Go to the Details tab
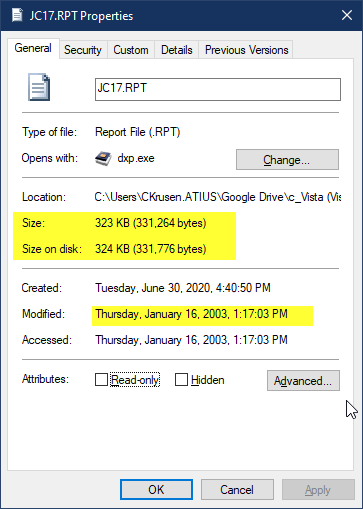Image resolution: width=363 pixels, height=509 pixels. [177, 50]
